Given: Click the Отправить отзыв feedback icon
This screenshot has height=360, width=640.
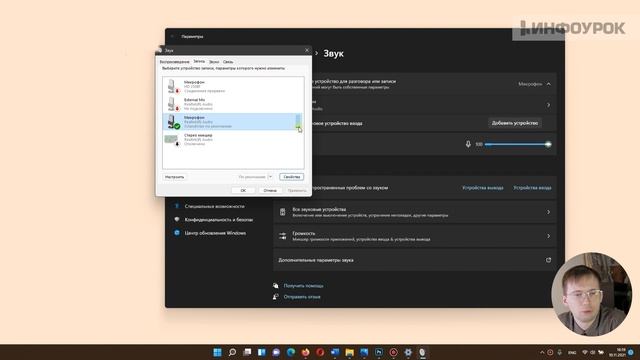Looking at the screenshot, I should tap(276, 297).
